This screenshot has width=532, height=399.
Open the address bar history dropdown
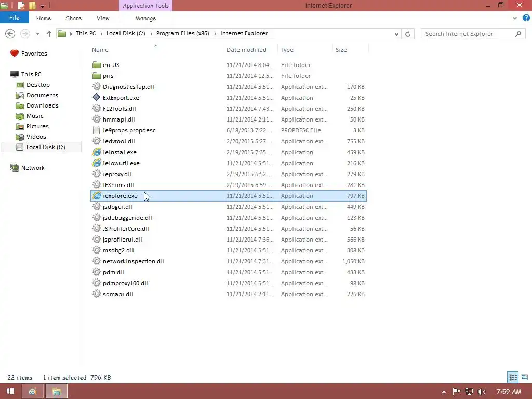396,34
